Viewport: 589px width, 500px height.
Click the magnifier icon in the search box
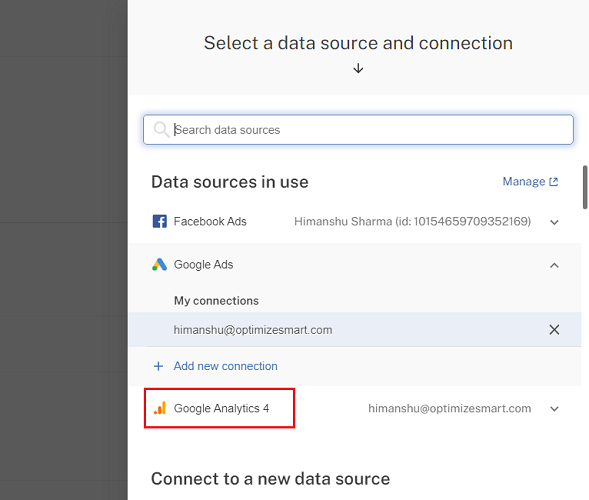(162, 130)
